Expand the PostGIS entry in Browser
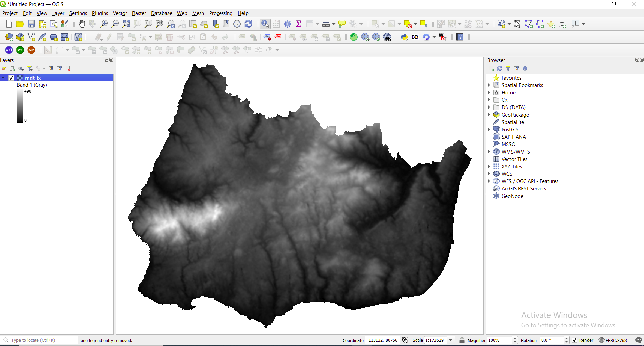 tap(489, 129)
